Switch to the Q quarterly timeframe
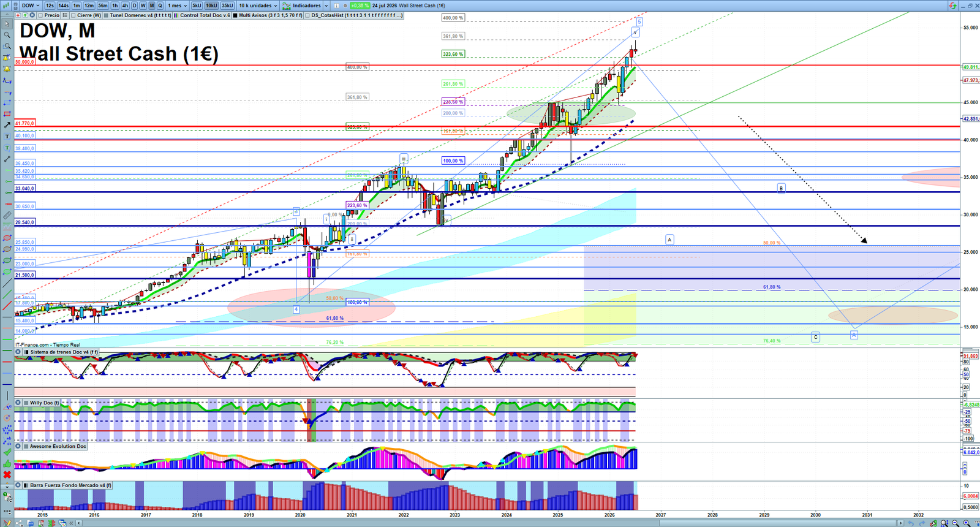The image size is (980, 527). (160, 6)
